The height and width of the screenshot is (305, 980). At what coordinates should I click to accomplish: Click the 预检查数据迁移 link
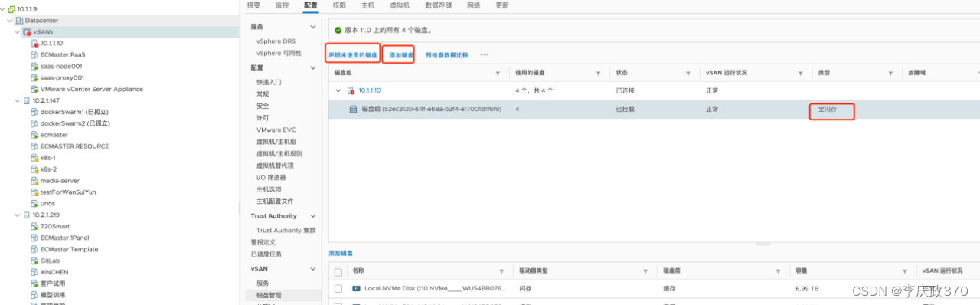coord(447,55)
